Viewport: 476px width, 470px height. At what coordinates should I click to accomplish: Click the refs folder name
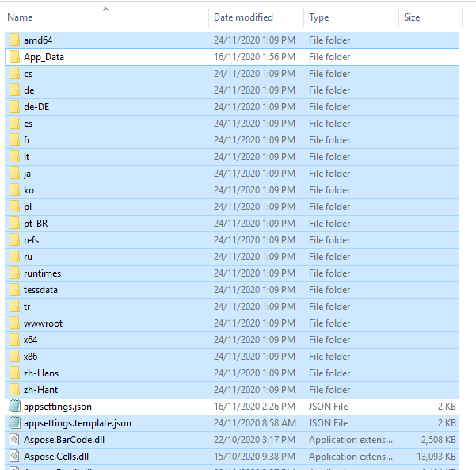(x=31, y=240)
